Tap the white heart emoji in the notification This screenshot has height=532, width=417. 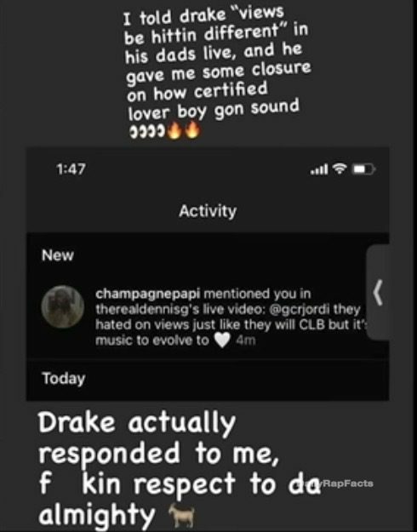pos(223,340)
